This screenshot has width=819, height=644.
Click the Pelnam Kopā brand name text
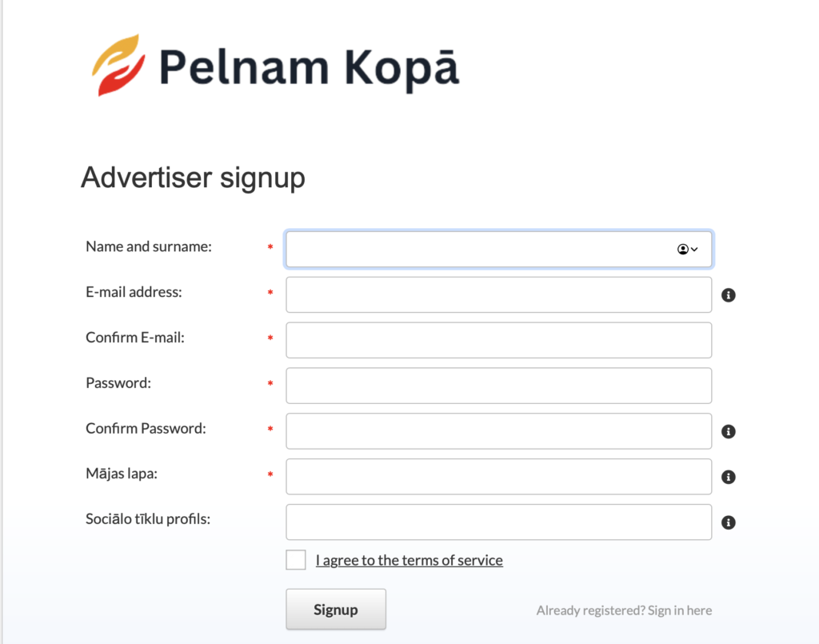tap(309, 67)
